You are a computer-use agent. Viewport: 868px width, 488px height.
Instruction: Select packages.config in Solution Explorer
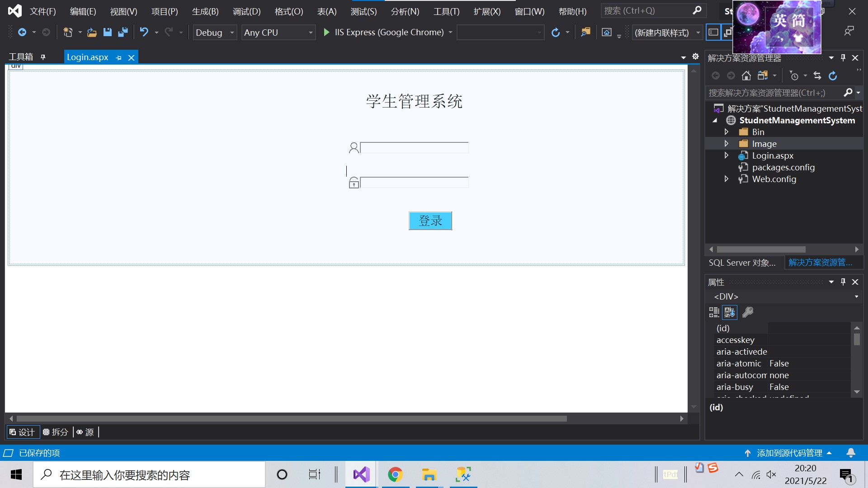[x=783, y=167]
